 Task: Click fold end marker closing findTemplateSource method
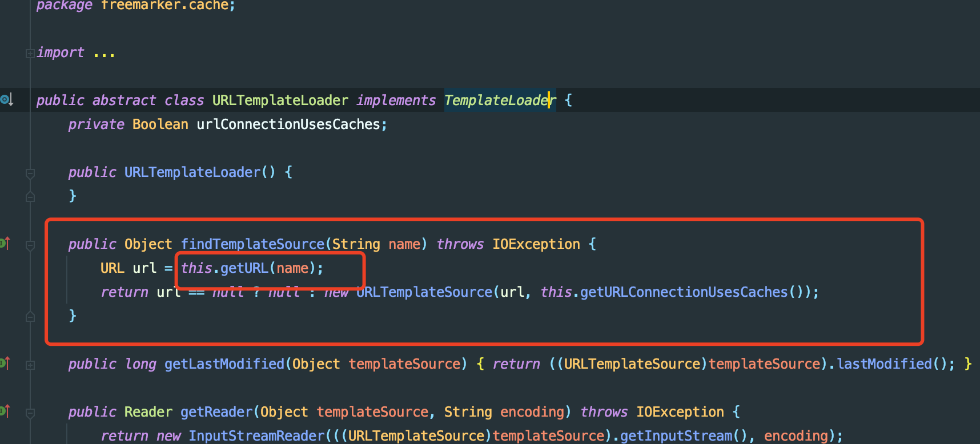tap(30, 317)
